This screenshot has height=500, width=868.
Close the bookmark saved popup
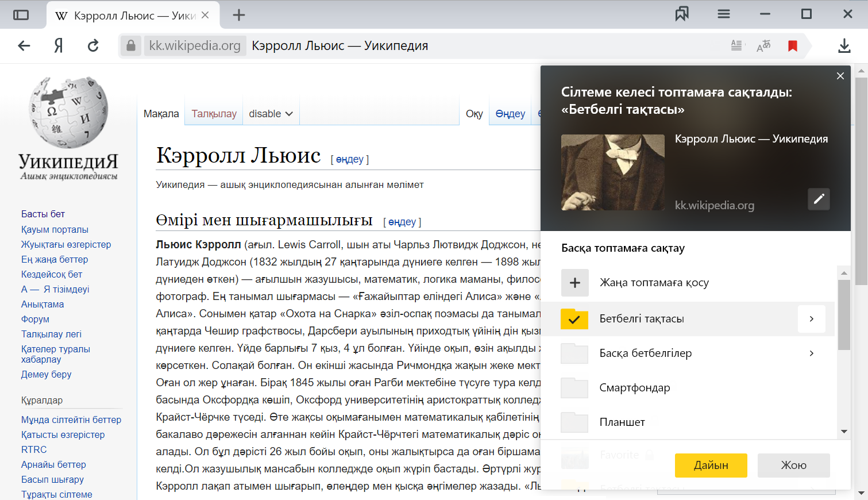point(840,76)
